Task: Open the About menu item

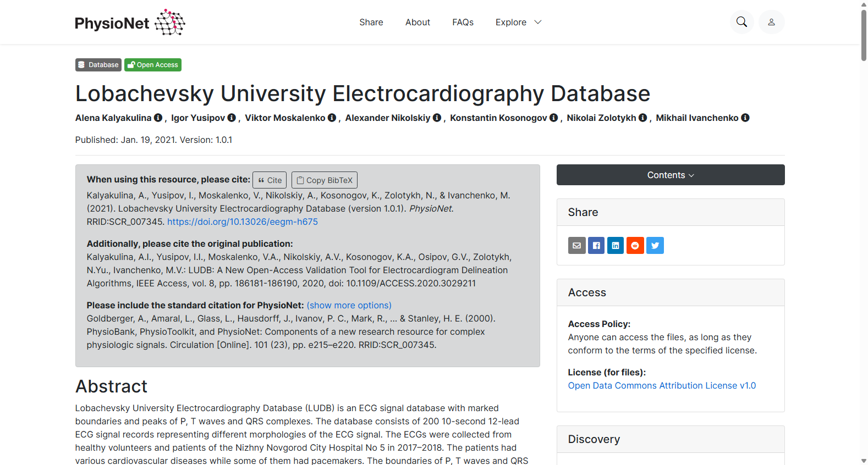Action: [x=417, y=22]
